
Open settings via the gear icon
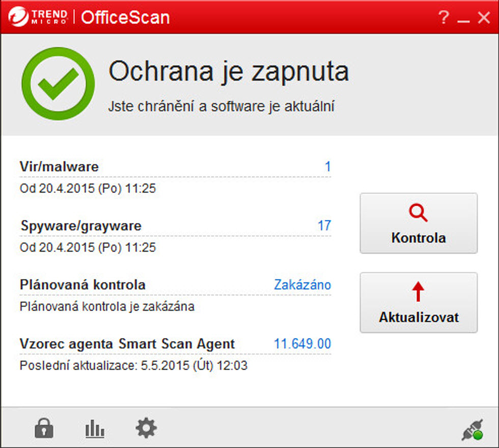coord(146,428)
